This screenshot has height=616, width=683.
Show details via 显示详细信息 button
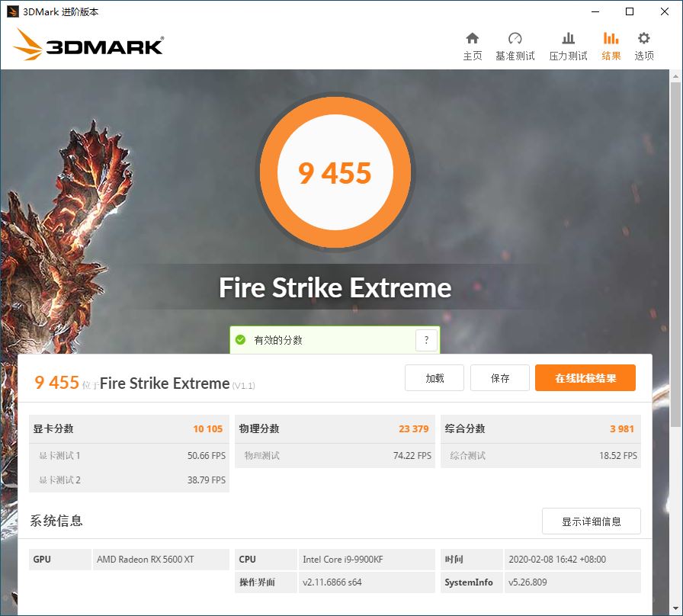point(591,521)
